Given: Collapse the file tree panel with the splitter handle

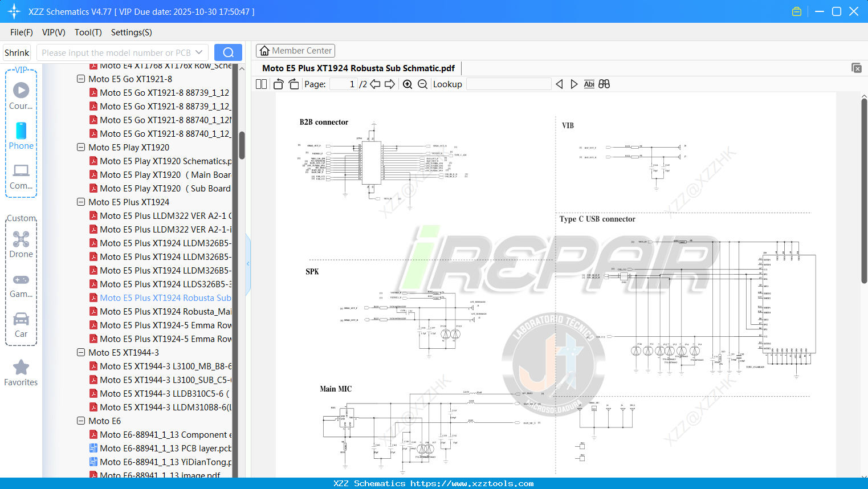Looking at the screenshot, I should pyautogui.click(x=248, y=264).
